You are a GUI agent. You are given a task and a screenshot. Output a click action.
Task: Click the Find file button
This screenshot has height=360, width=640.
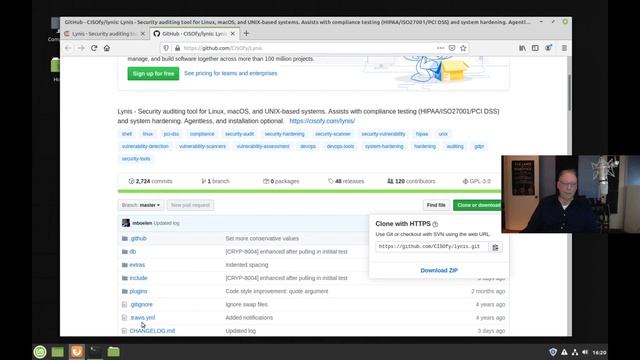click(x=436, y=205)
